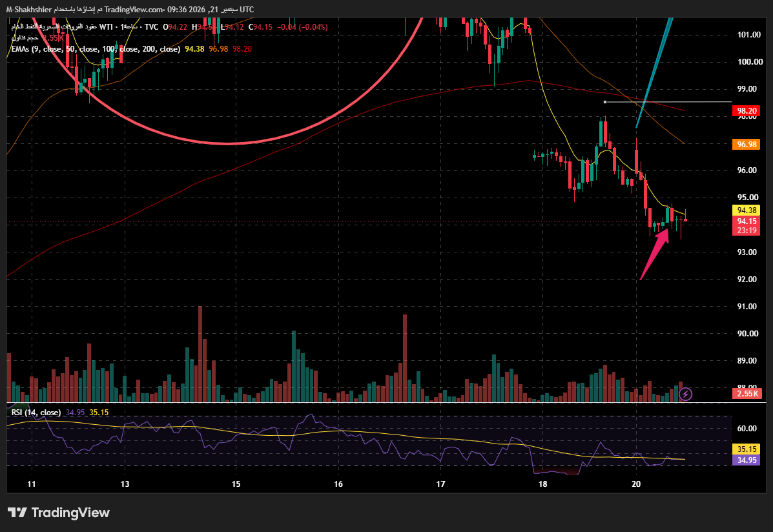The height and width of the screenshot is (532, 773).
Task: Click the 2.55K volume axis label
Action: [x=747, y=393]
